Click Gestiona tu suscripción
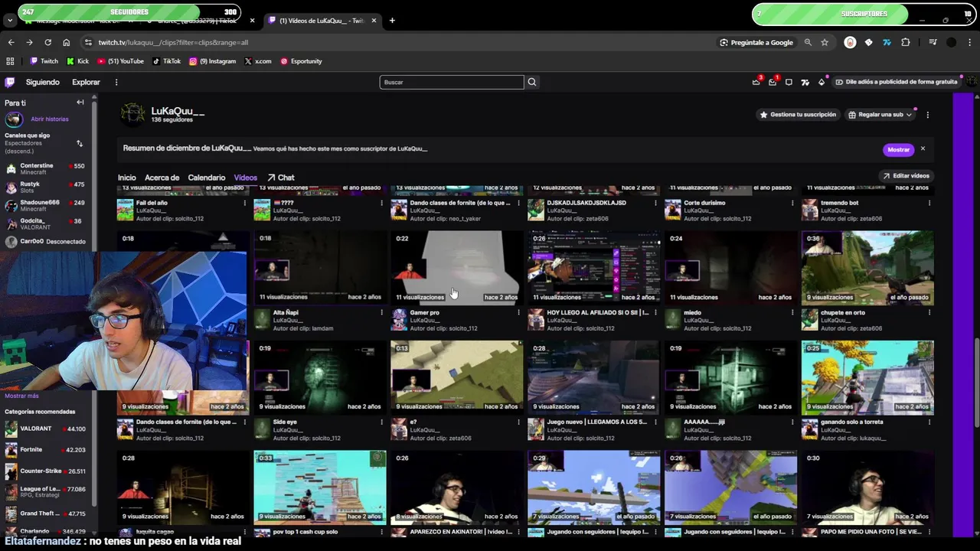980x551 pixels. click(x=797, y=115)
